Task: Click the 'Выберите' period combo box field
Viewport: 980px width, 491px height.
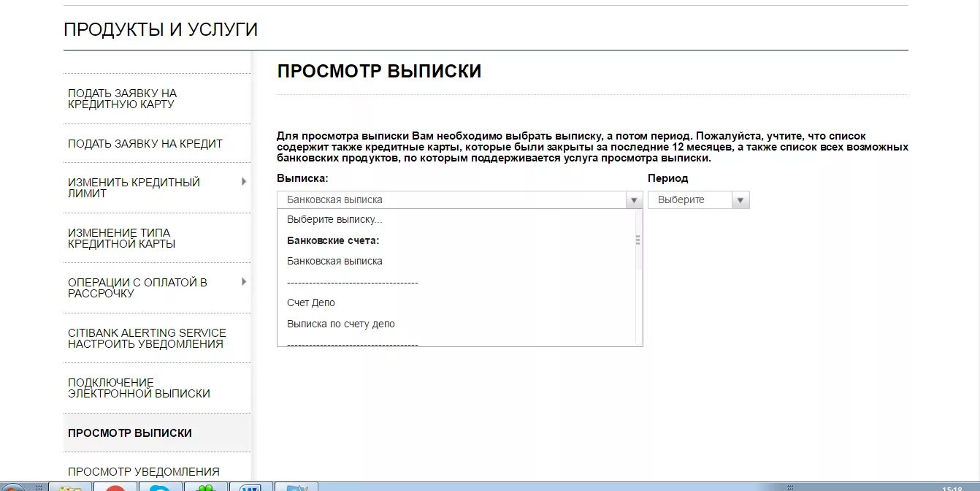Action: (690, 200)
